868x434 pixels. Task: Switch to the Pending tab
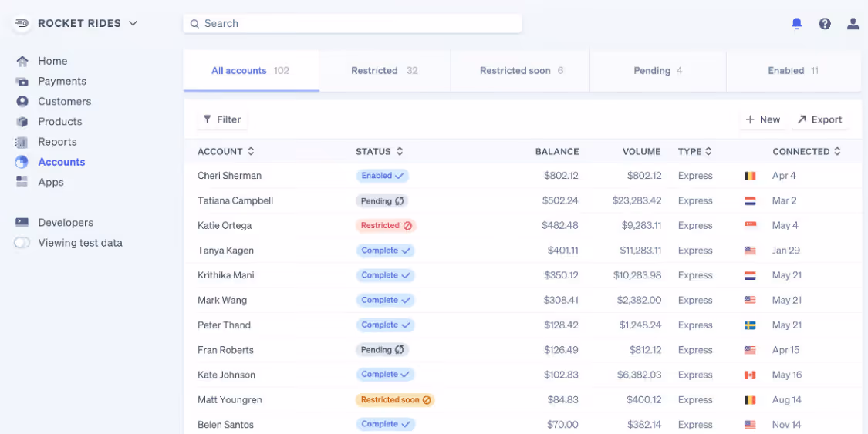tap(658, 71)
